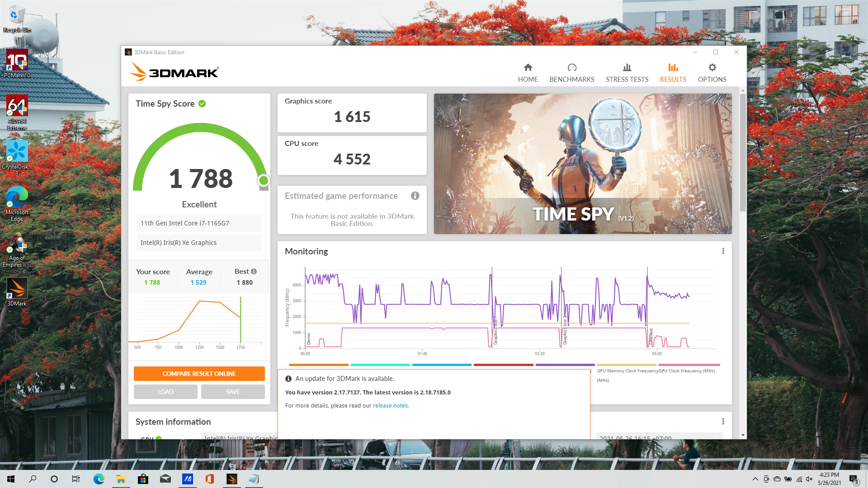Select the Microsoft Edge desktop icon

tap(17, 204)
